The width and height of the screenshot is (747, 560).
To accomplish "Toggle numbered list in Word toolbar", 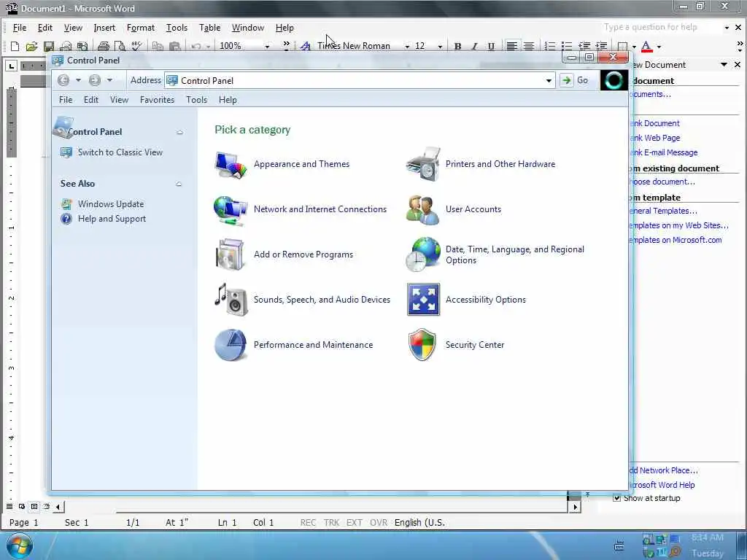I will click(550, 46).
